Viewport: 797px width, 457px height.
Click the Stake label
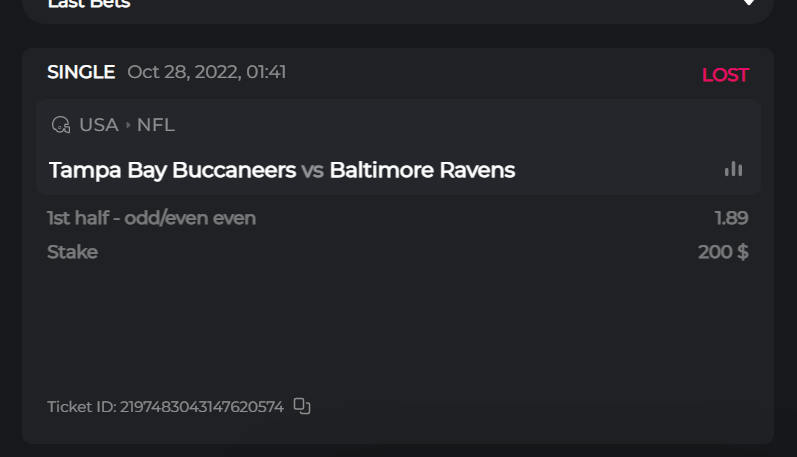tap(72, 252)
